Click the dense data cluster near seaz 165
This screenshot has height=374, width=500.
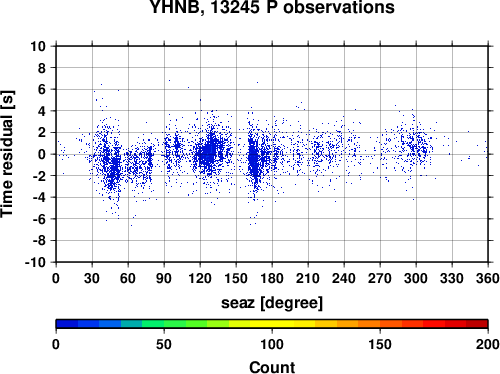click(254, 160)
